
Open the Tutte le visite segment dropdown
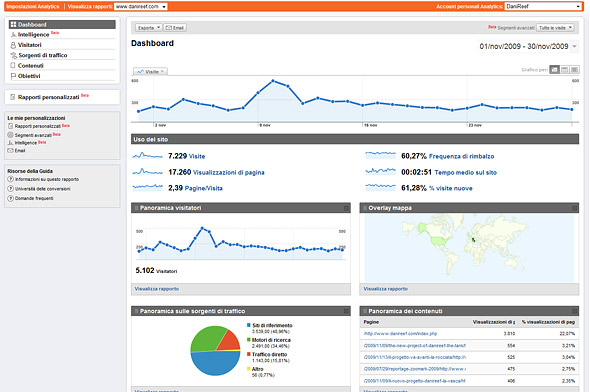coord(555,28)
